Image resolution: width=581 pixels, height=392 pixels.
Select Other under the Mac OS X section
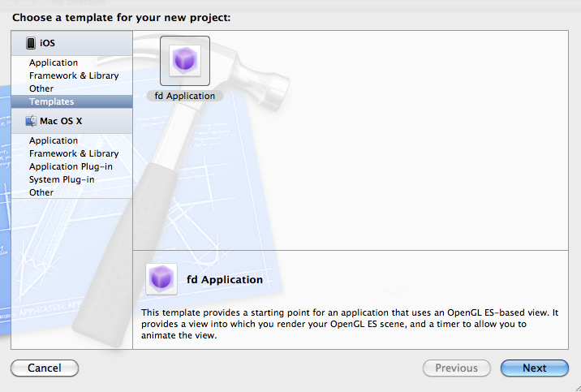click(41, 192)
